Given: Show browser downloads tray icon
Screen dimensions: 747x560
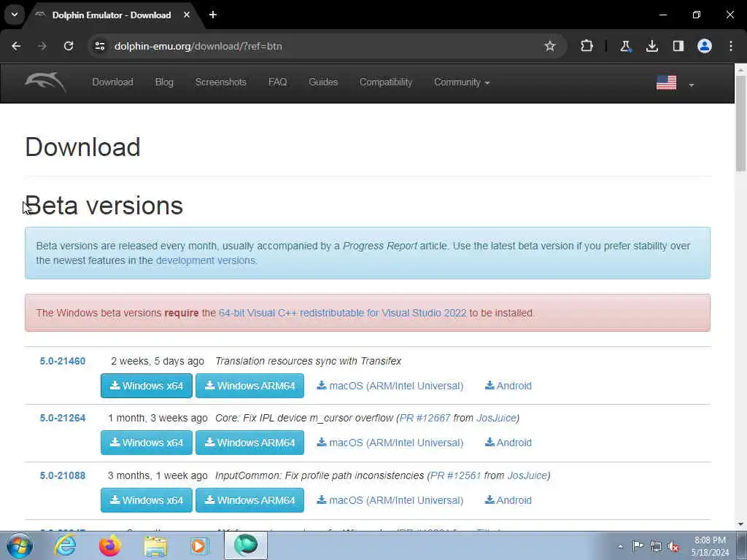Looking at the screenshot, I should click(651, 46).
